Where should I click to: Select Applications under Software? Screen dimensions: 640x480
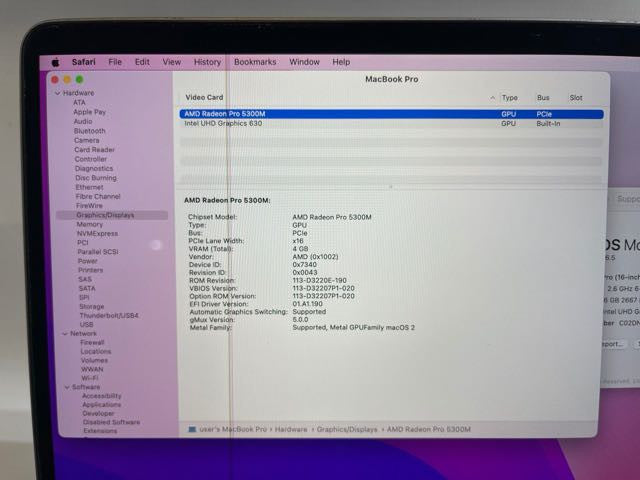tap(102, 405)
